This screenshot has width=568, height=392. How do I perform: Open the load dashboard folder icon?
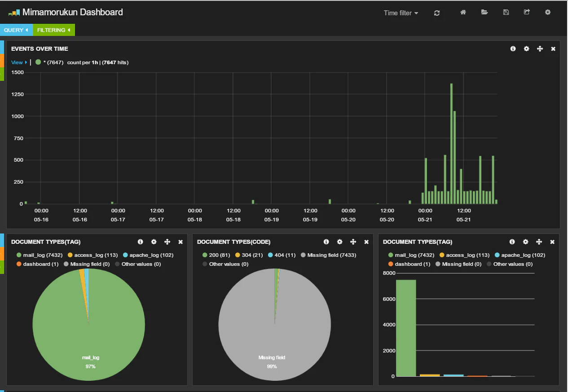(x=484, y=13)
